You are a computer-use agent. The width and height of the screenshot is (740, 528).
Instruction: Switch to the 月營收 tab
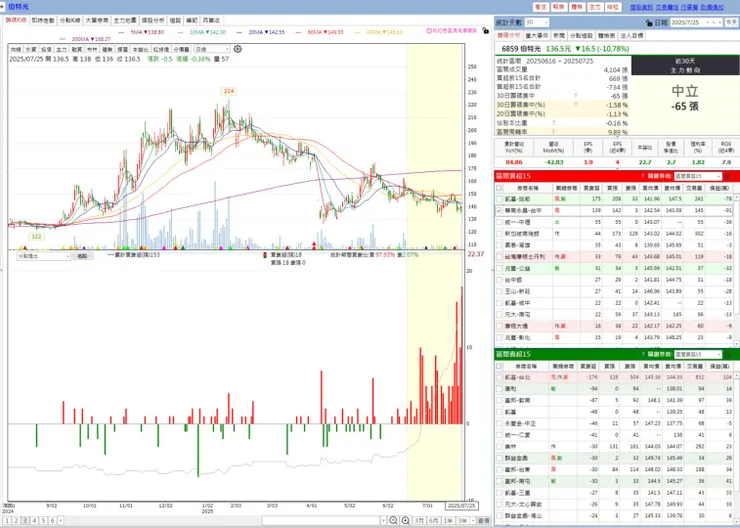click(x=211, y=20)
